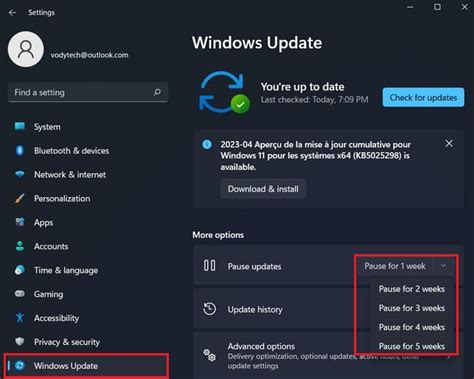Click the large sync status icon with green check

(224, 92)
